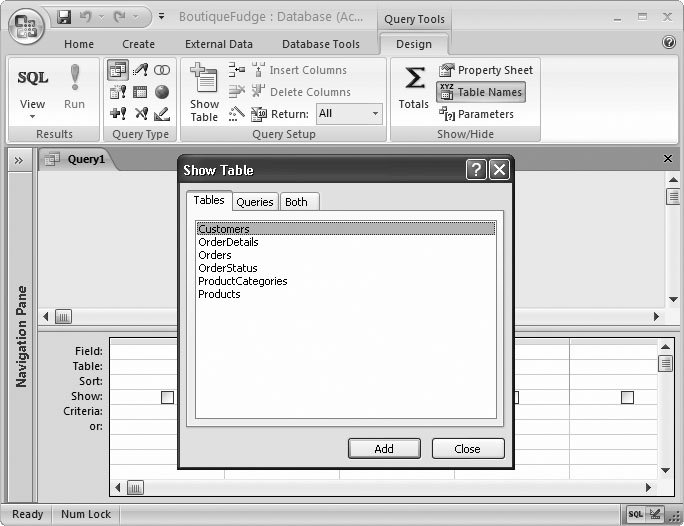Open the Quick Access Toolbar customize arrow
This screenshot has width=684, height=526.
pos(161,17)
